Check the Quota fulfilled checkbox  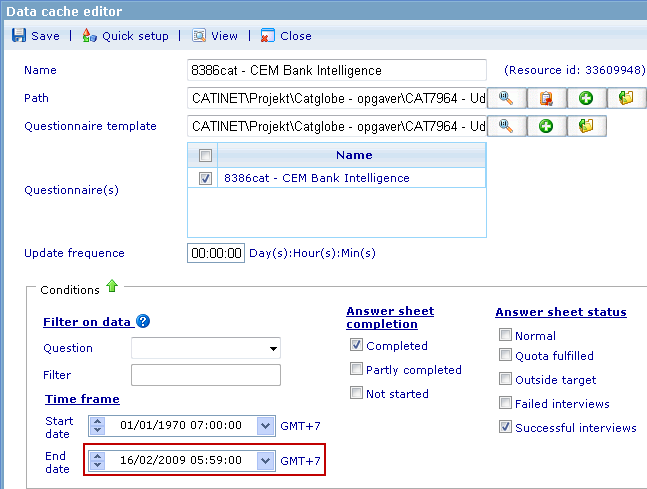(x=505, y=355)
